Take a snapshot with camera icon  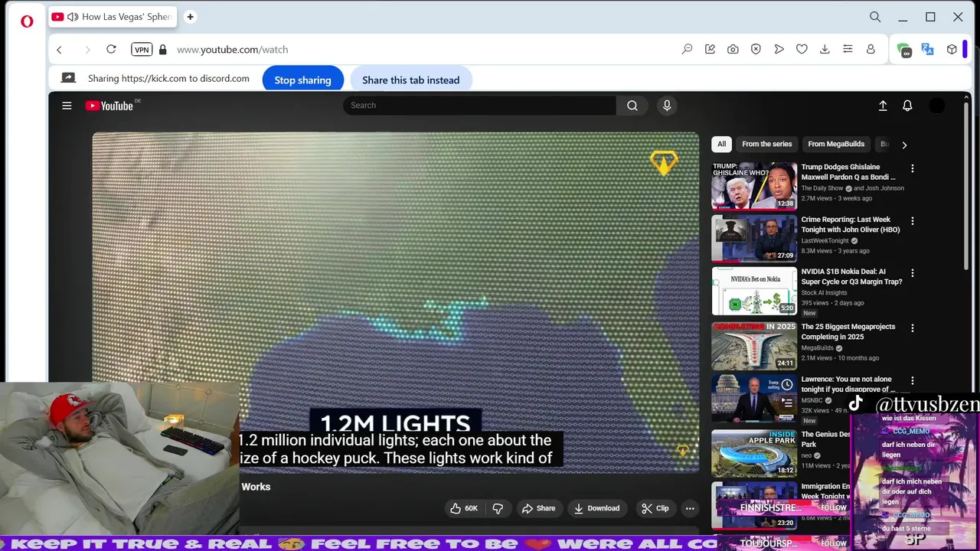(733, 49)
